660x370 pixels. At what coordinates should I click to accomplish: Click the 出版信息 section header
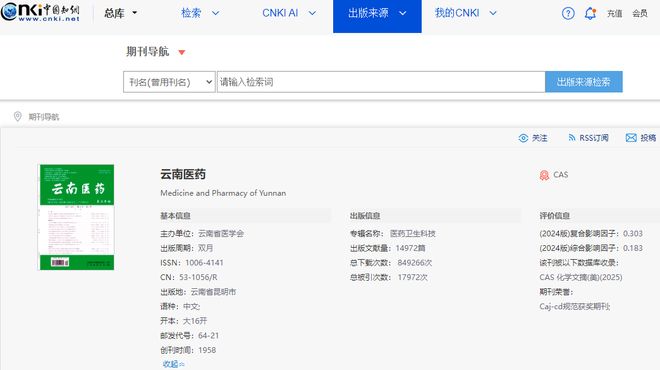coord(365,216)
